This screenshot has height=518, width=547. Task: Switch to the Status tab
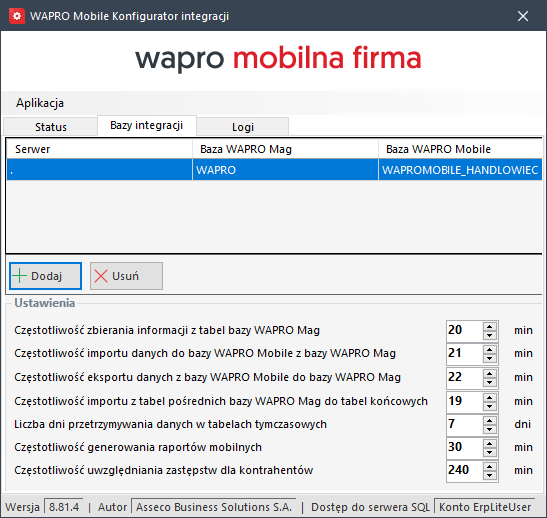[x=51, y=127]
